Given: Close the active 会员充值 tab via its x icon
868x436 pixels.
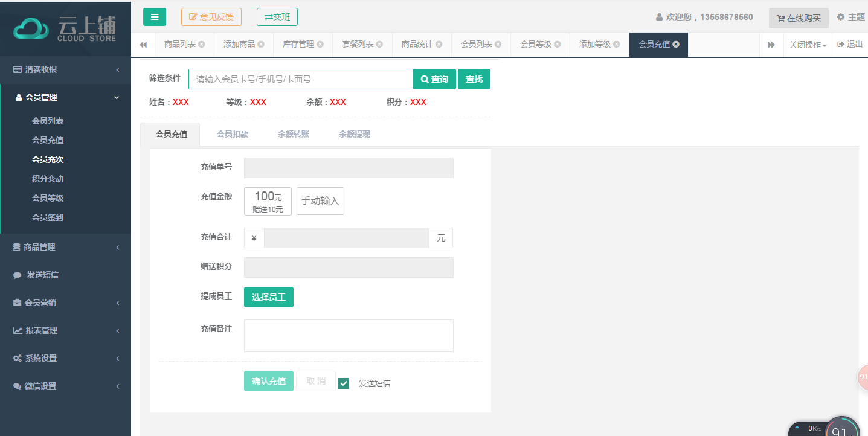Looking at the screenshot, I should 676,45.
